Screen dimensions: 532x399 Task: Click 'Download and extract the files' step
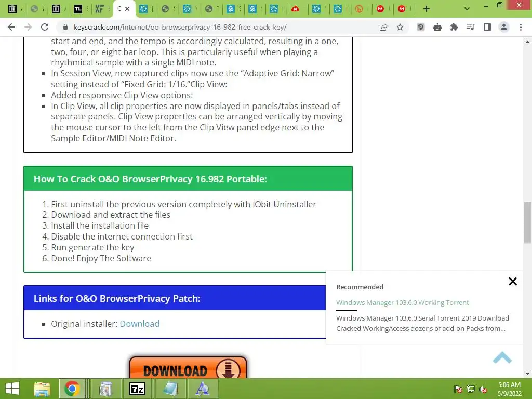tap(111, 215)
